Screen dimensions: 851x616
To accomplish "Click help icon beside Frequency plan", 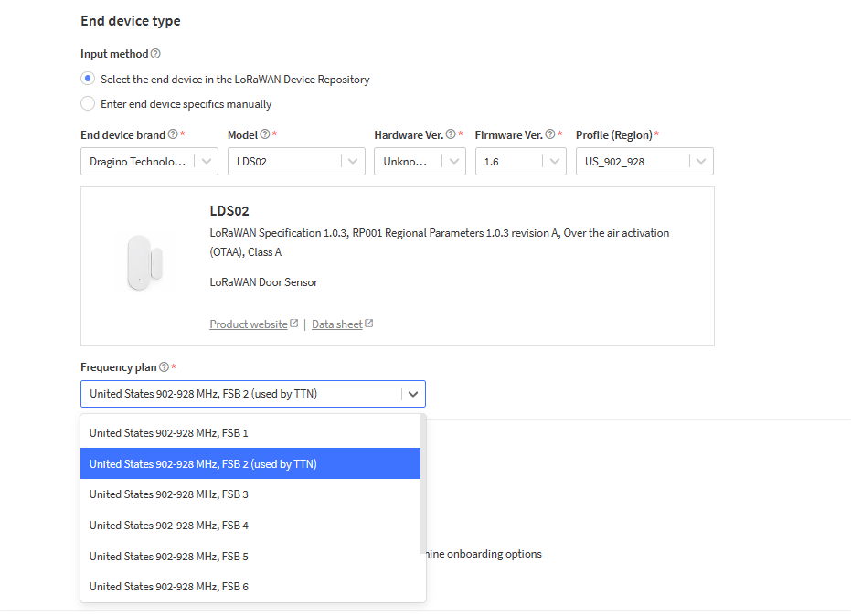I will [x=164, y=366].
